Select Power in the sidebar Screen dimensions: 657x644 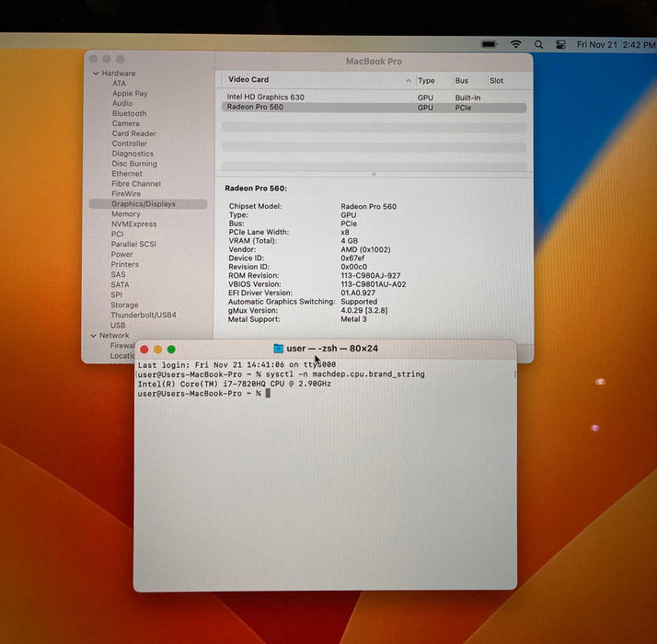[122, 254]
